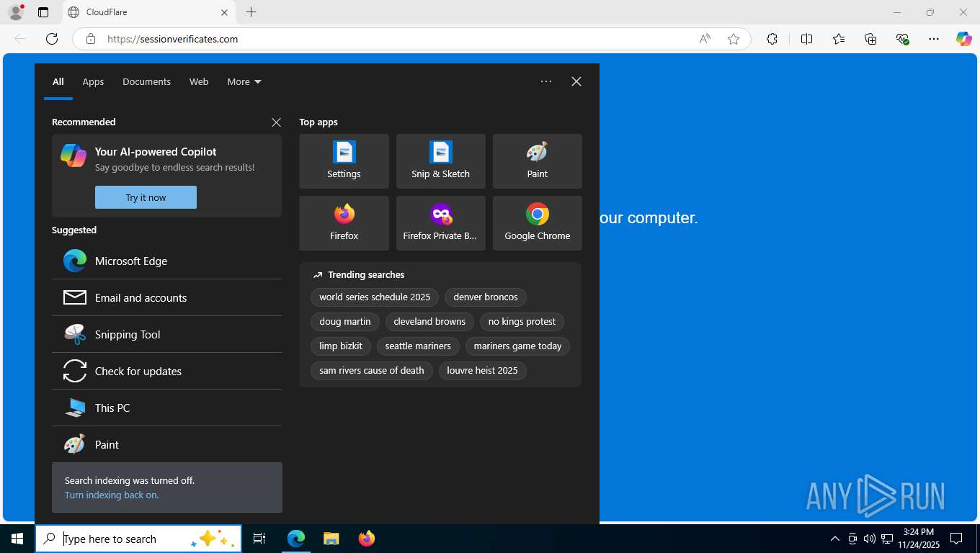Close the search panel
The height and width of the screenshot is (553, 980).
pos(576,81)
